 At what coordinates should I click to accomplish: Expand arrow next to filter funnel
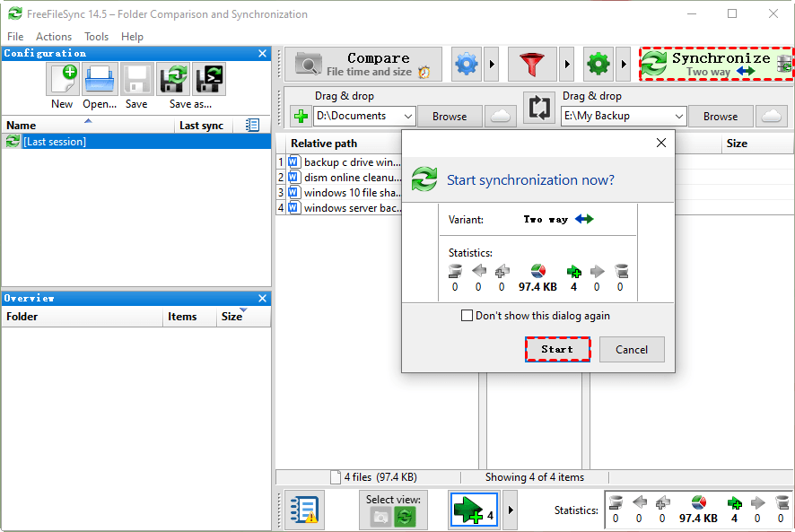567,65
